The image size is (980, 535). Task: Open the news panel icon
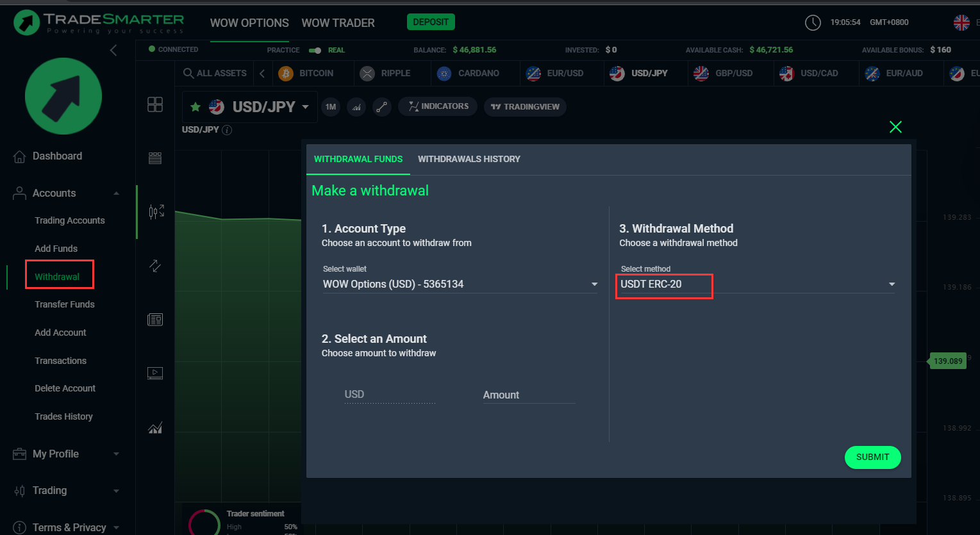tap(155, 319)
